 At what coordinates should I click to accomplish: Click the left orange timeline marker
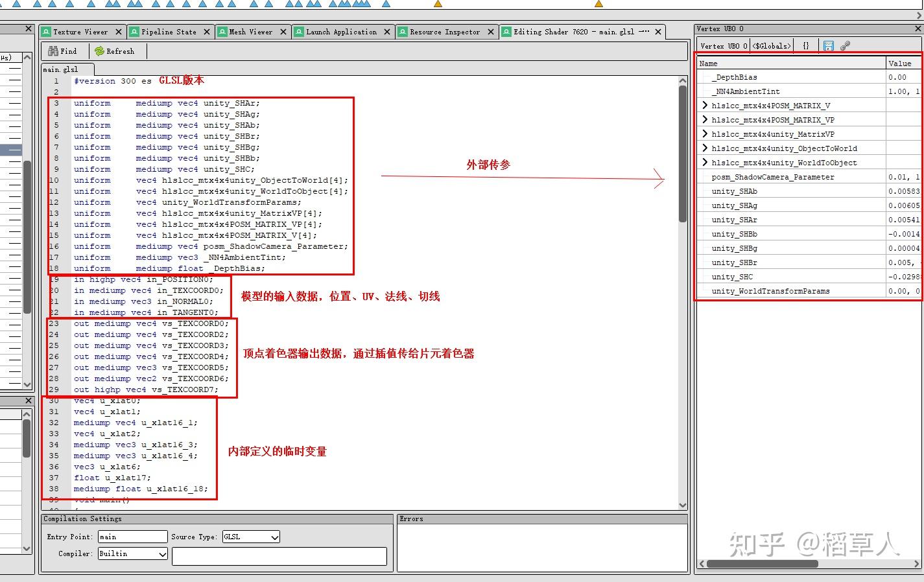tap(438, 4)
